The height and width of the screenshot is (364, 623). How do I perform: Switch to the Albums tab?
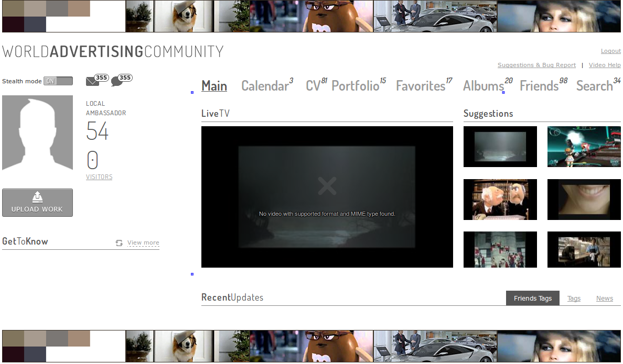[483, 86]
